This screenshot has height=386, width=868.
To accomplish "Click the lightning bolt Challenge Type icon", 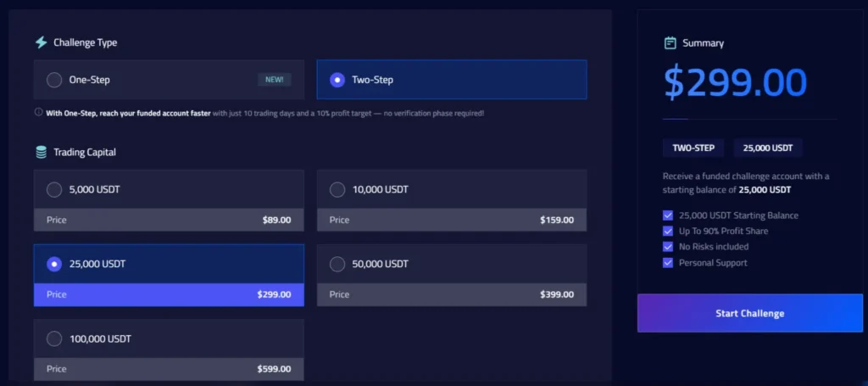I will tap(41, 42).
